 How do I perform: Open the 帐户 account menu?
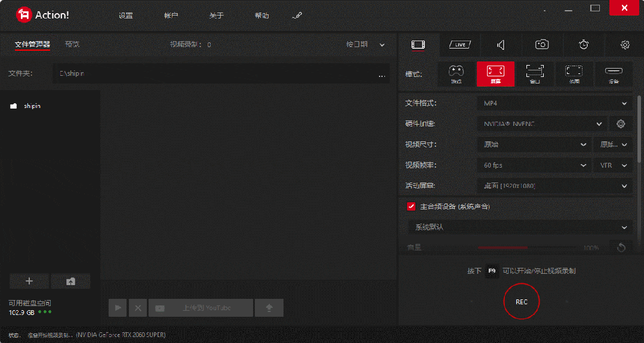coord(171,16)
